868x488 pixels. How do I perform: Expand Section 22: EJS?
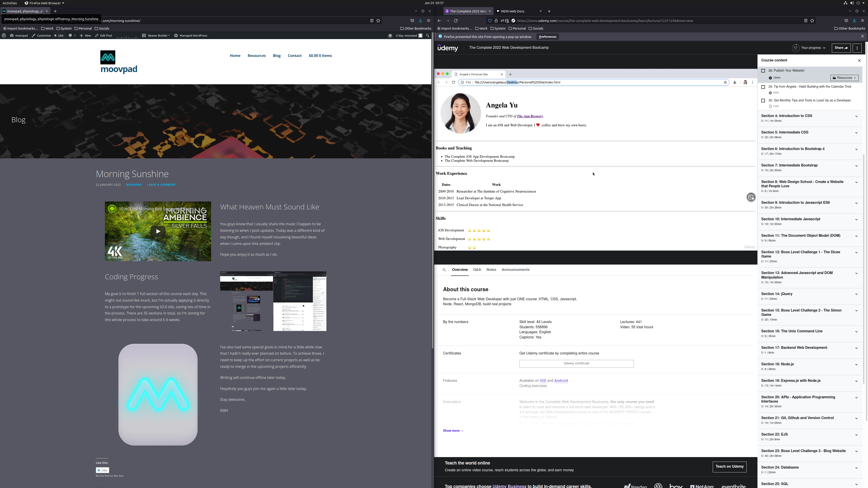click(x=810, y=437)
